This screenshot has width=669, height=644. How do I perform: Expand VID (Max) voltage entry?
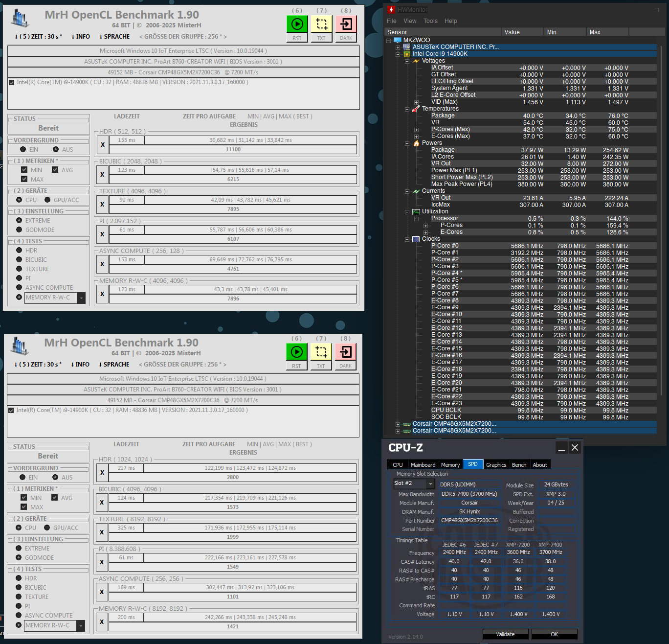(x=417, y=102)
